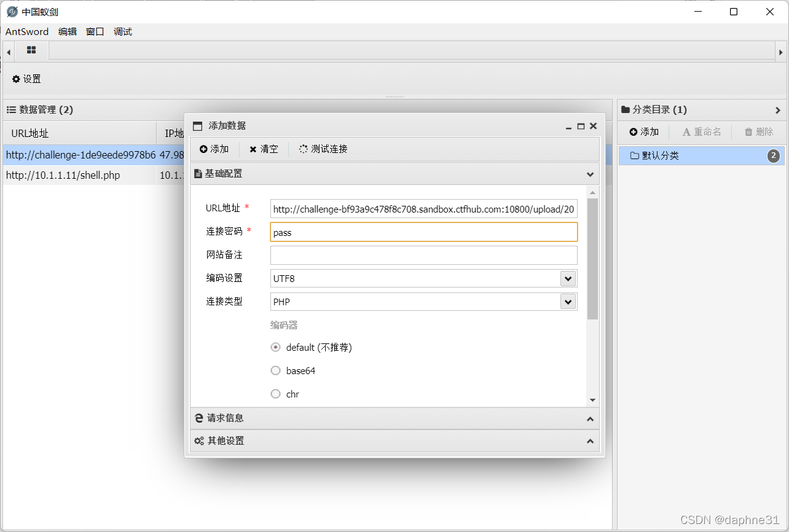Click the 连接密码 input field
The width and height of the screenshot is (789, 532).
tap(424, 232)
